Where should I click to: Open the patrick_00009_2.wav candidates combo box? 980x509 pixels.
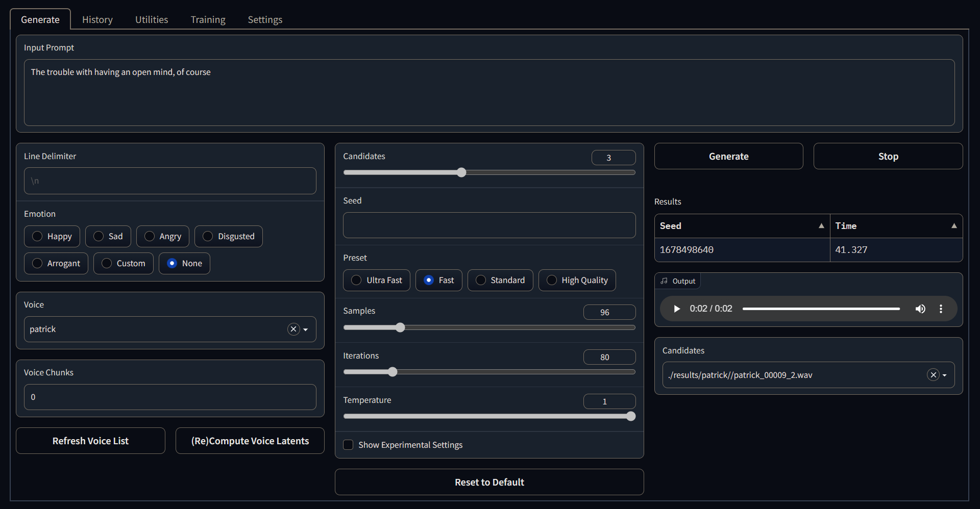[808, 375]
